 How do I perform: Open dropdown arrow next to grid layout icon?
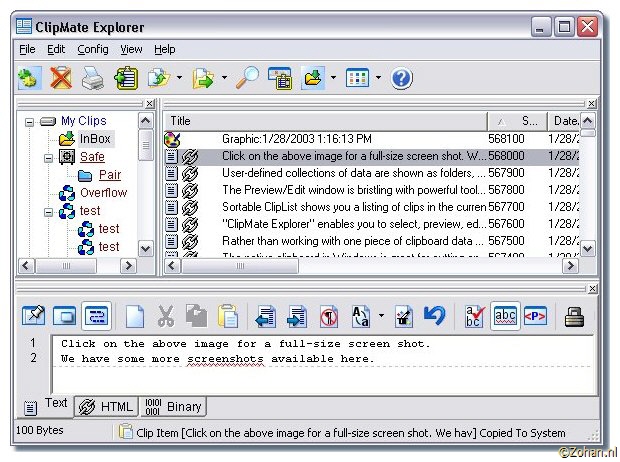[x=378, y=78]
